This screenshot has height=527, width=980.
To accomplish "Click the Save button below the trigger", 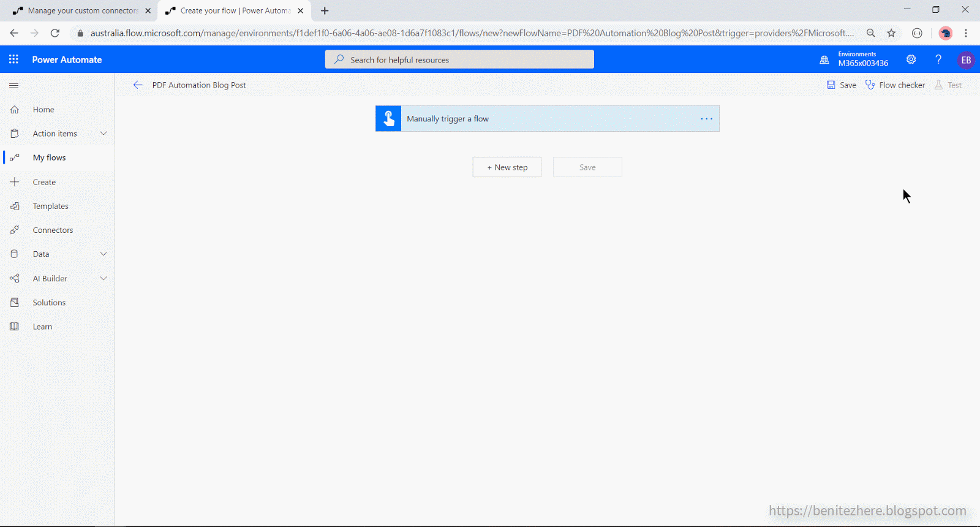I will 587,167.
